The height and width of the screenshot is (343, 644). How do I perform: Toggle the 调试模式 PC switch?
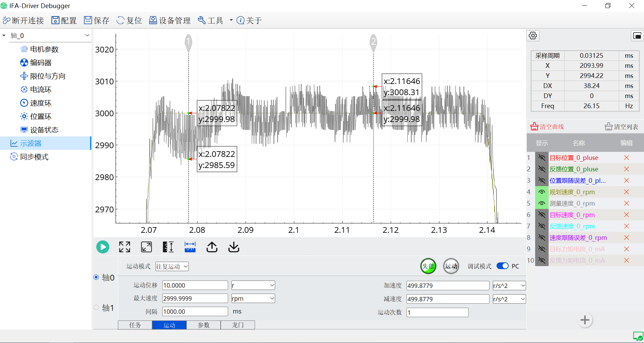pos(503,266)
